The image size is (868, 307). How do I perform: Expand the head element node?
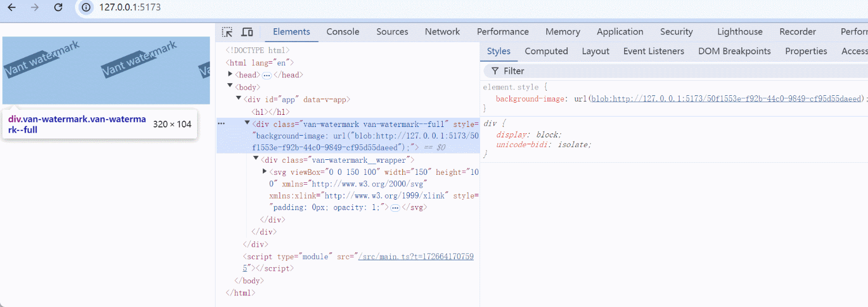(231, 75)
